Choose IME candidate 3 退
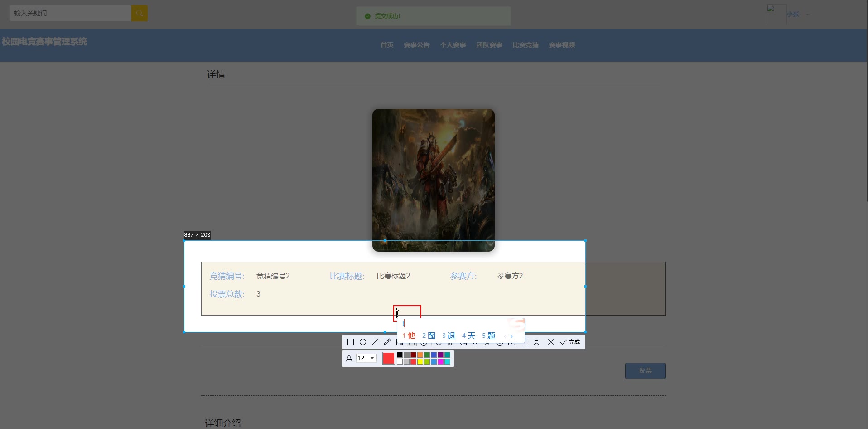 [448, 336]
